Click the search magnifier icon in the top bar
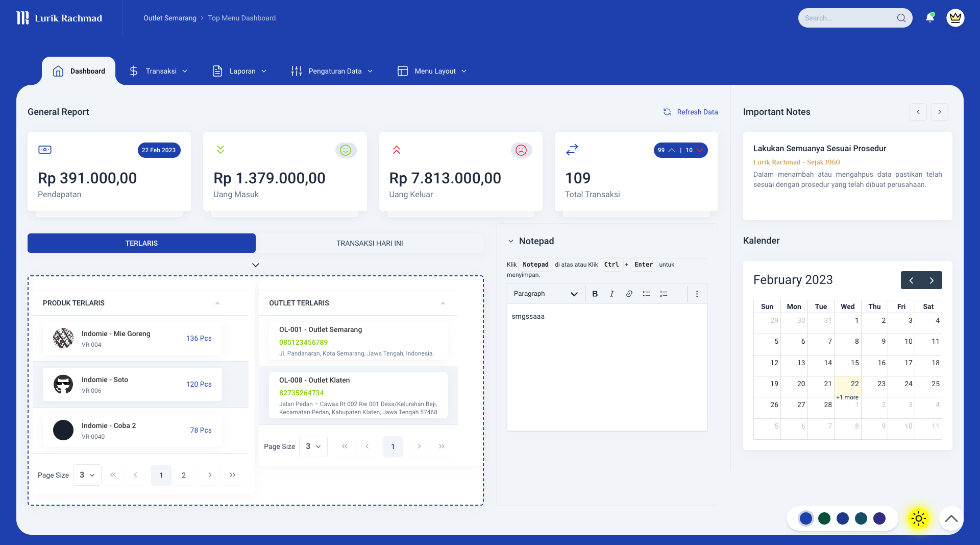Viewport: 980px width, 545px height. pyautogui.click(x=901, y=17)
